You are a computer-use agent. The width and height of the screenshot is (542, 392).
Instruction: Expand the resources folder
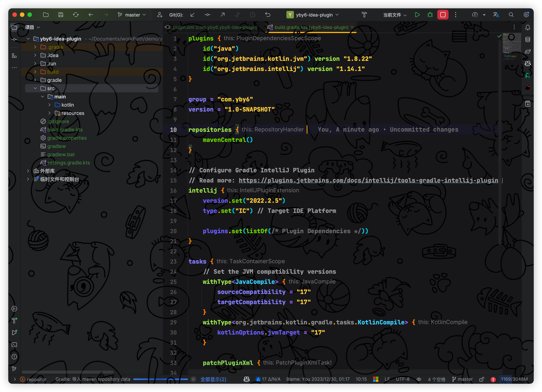click(50, 113)
